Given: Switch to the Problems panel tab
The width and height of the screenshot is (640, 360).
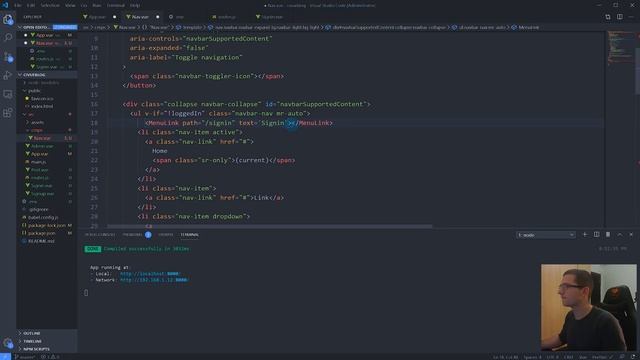Looking at the screenshot, I should tap(133, 235).
